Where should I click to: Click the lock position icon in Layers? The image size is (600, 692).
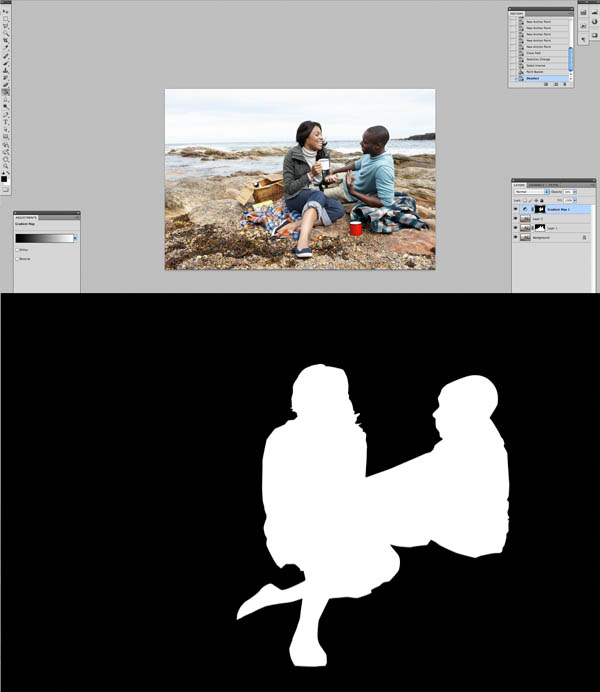[536, 201]
